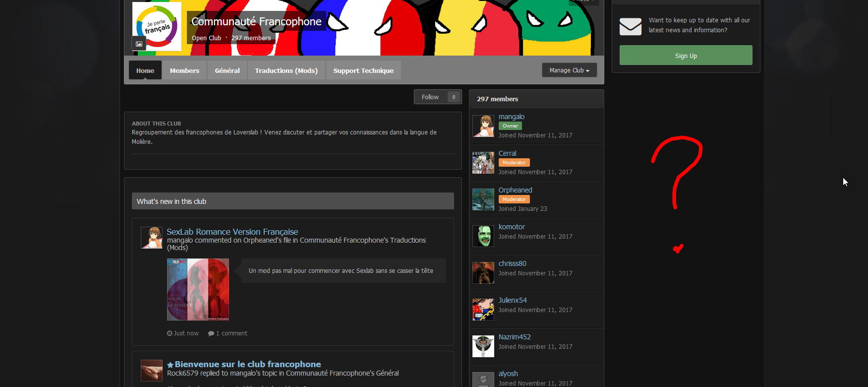This screenshot has width=868, height=387.
Task: Open the Members tab
Action: 184,70
